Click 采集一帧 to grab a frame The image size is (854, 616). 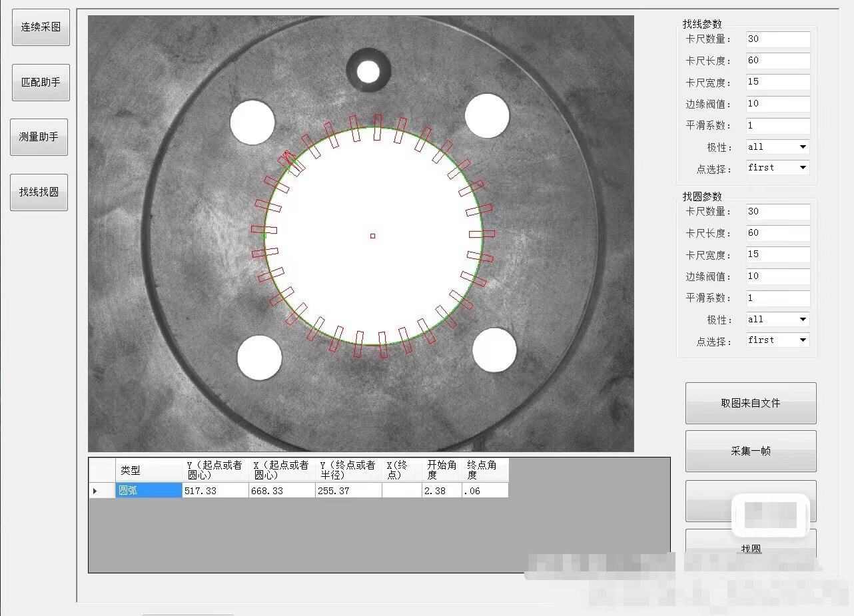pos(751,452)
